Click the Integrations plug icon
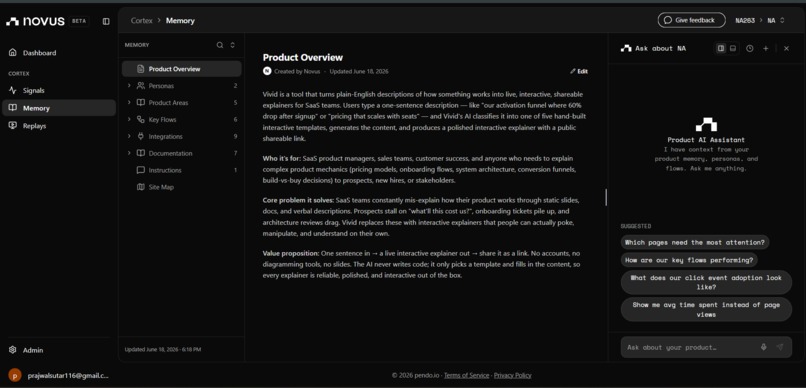 click(140, 137)
